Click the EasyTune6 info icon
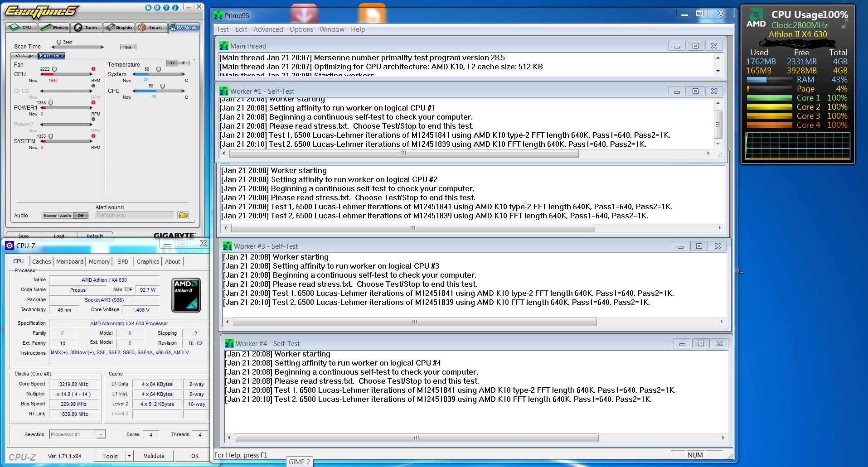 [175, 8]
